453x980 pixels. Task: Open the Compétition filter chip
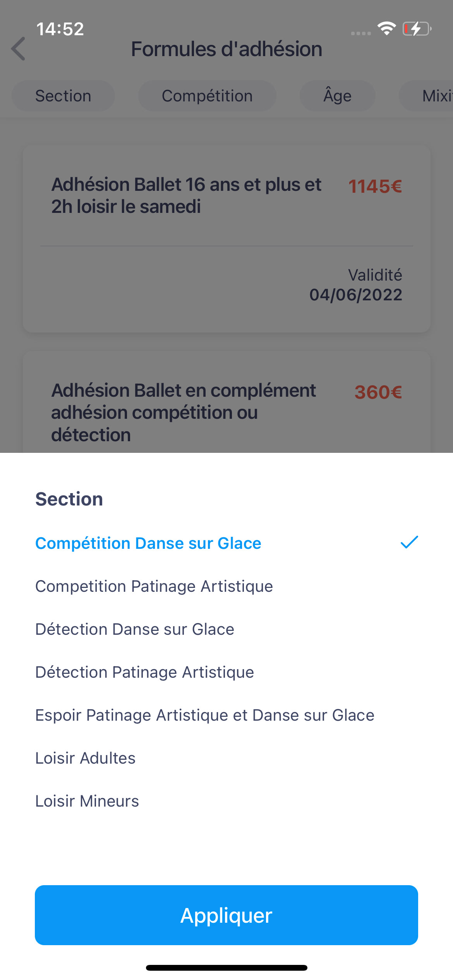tap(207, 96)
